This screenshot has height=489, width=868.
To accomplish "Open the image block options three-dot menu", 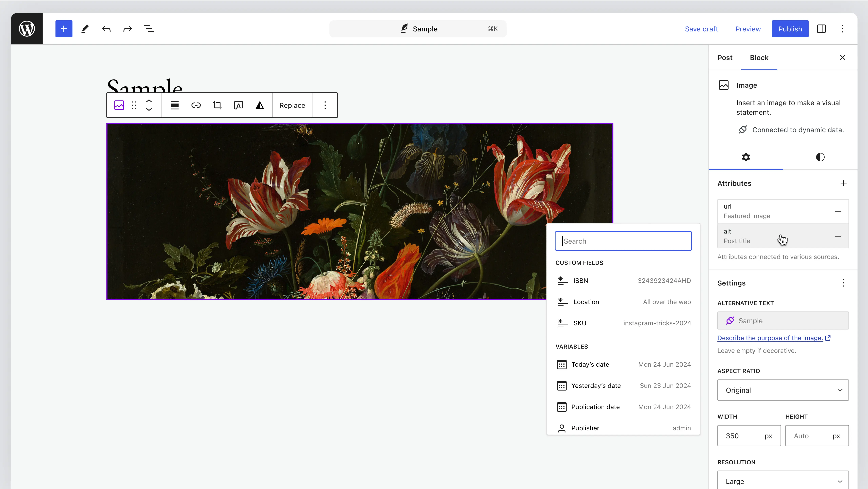I will coord(325,105).
